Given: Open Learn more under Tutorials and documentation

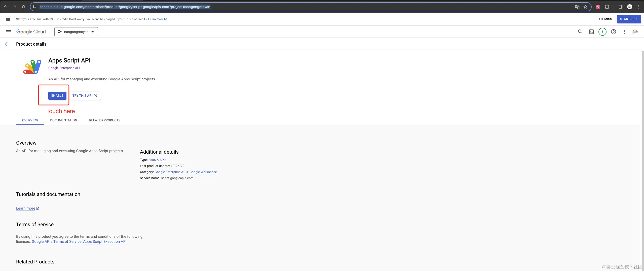Looking at the screenshot, I should [x=27, y=208].
